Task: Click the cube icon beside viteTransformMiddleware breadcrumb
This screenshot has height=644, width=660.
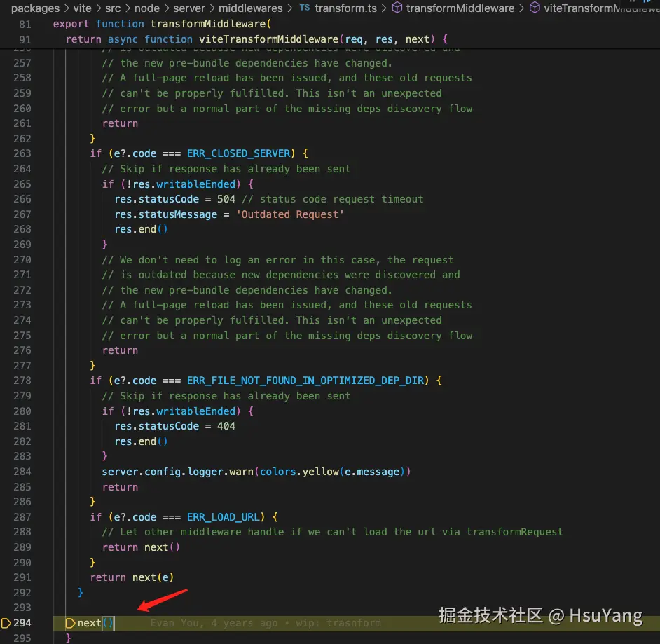Action: pos(535,8)
